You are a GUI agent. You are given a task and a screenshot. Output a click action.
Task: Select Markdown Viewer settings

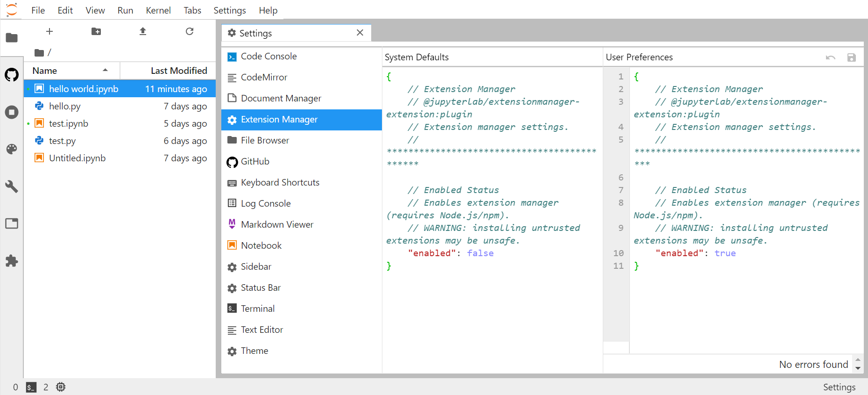pyautogui.click(x=302, y=225)
